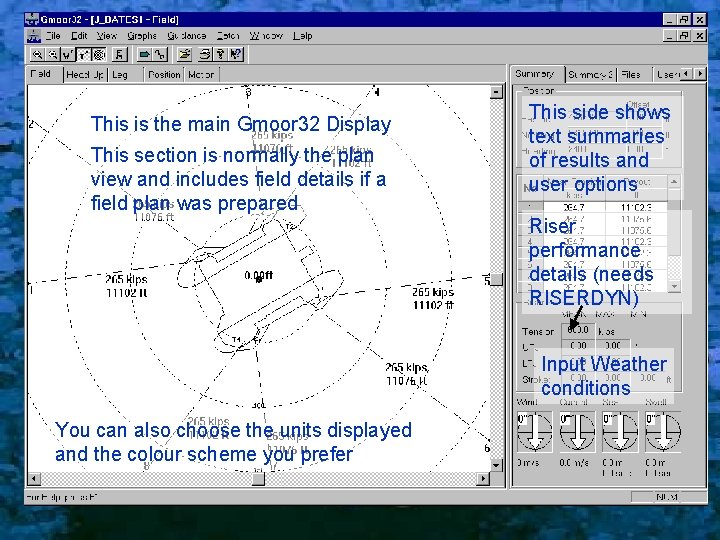Switch to the Head Up tab
Screen dimensions: 720x540
click(85, 75)
